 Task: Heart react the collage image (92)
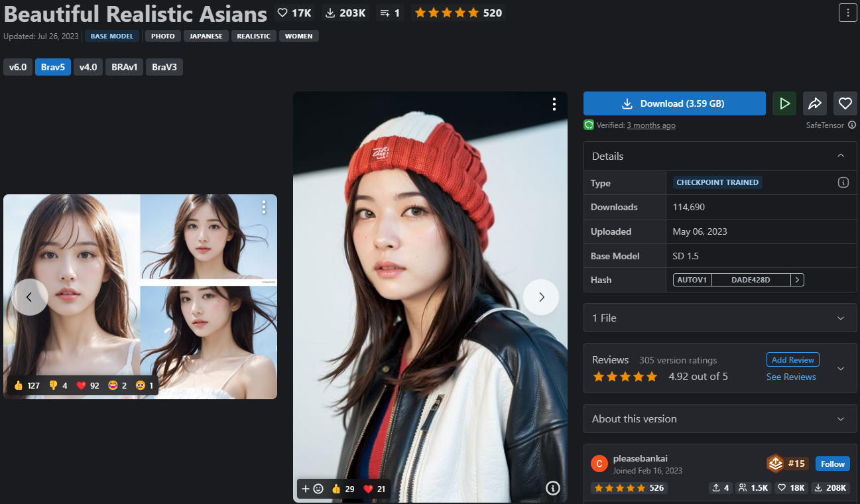click(x=88, y=385)
